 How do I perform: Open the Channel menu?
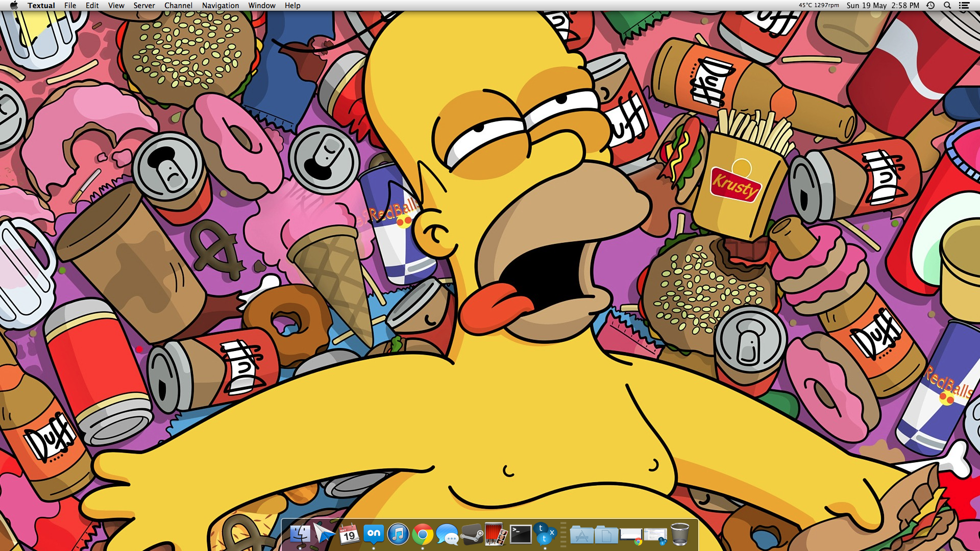[178, 6]
